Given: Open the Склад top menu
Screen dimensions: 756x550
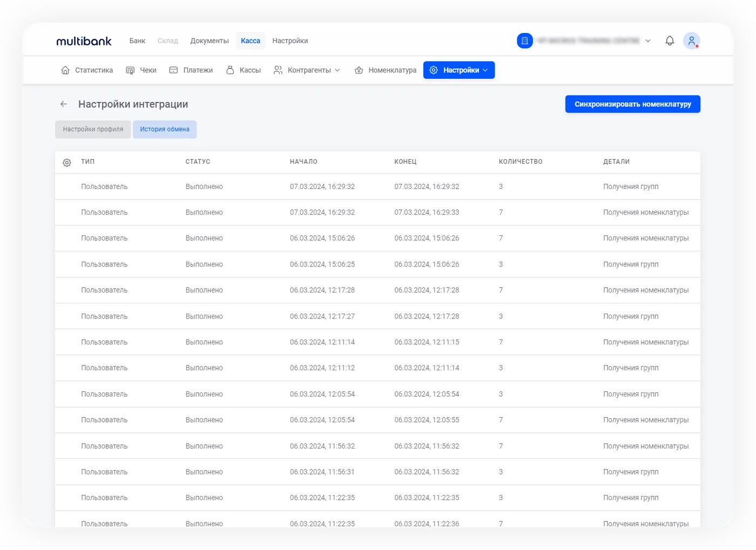Looking at the screenshot, I should (168, 41).
